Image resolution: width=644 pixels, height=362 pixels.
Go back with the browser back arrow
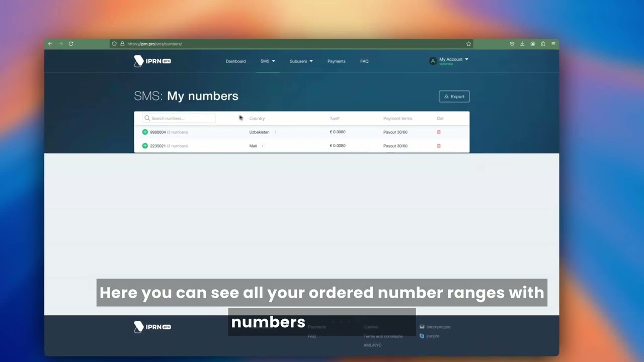(50, 44)
